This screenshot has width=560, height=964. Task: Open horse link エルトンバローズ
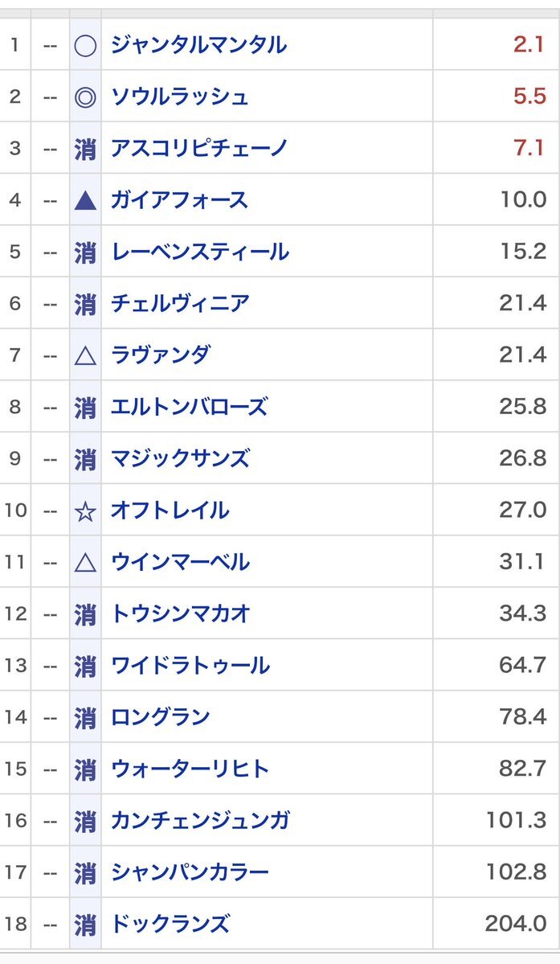point(189,407)
